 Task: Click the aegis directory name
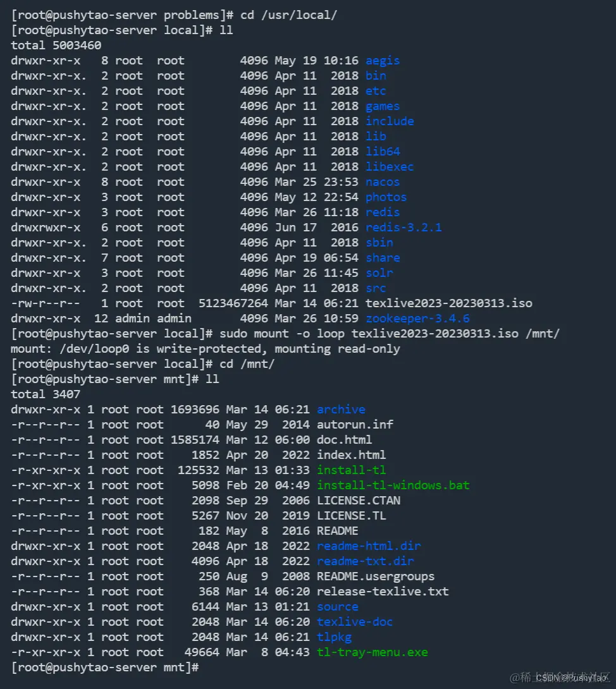click(383, 61)
